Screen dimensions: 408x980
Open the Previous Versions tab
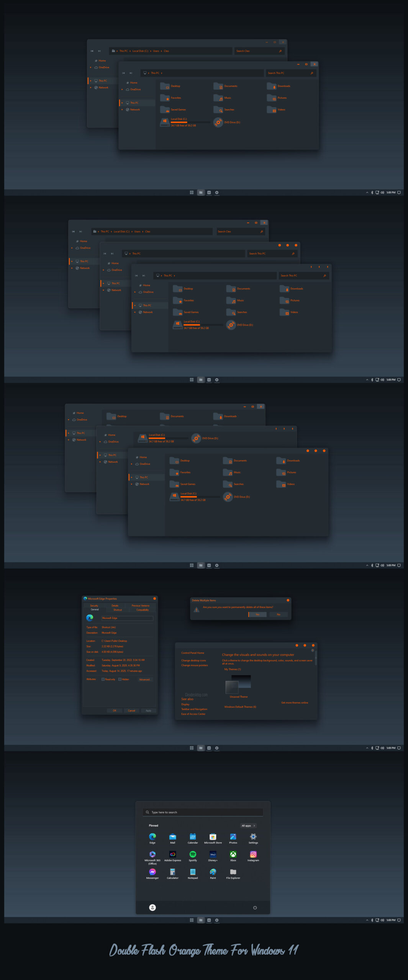(x=140, y=606)
